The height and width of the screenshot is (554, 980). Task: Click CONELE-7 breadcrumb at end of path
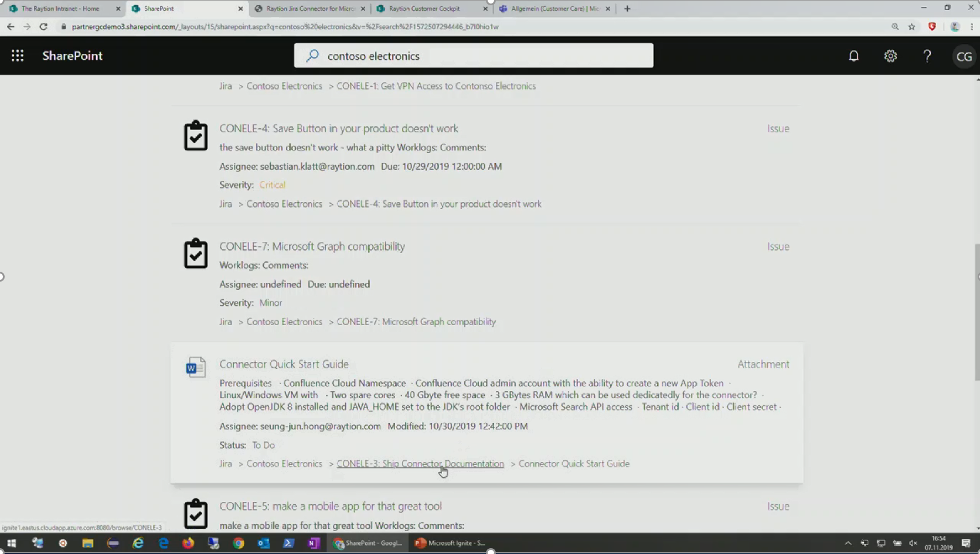point(416,322)
